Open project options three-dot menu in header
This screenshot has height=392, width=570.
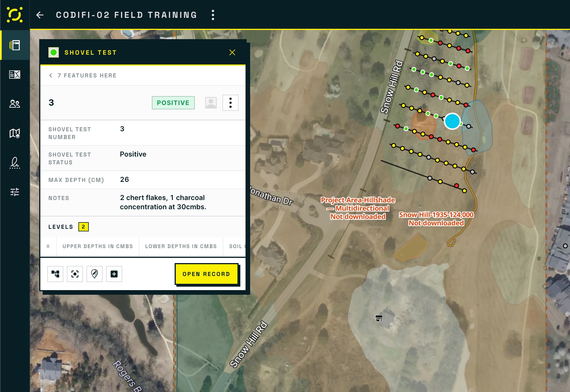pos(213,15)
